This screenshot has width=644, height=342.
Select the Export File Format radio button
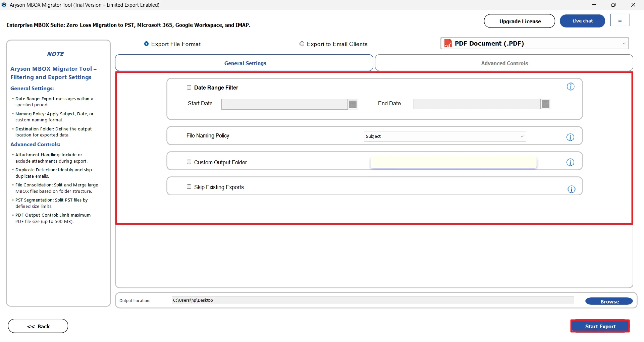[146, 44]
